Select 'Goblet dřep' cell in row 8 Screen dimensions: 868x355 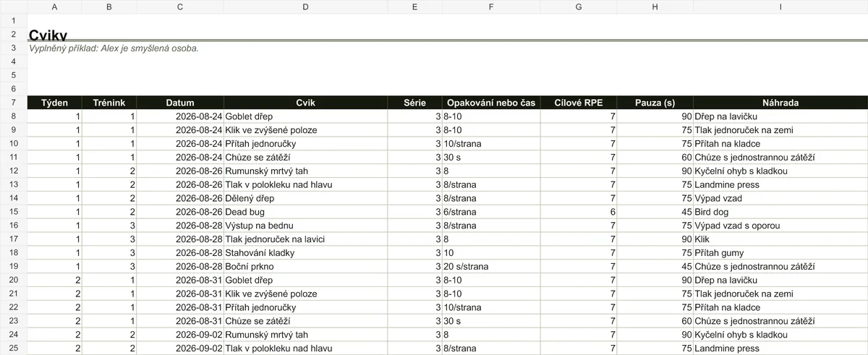pos(305,116)
